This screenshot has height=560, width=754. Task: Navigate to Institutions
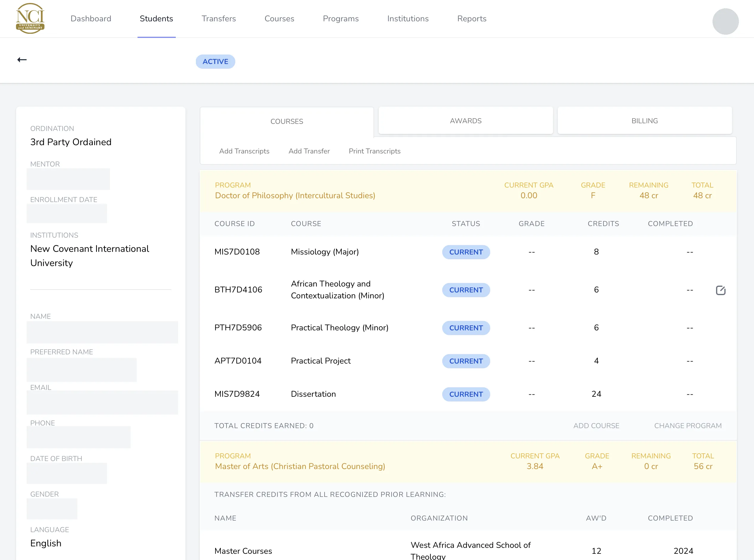click(408, 19)
